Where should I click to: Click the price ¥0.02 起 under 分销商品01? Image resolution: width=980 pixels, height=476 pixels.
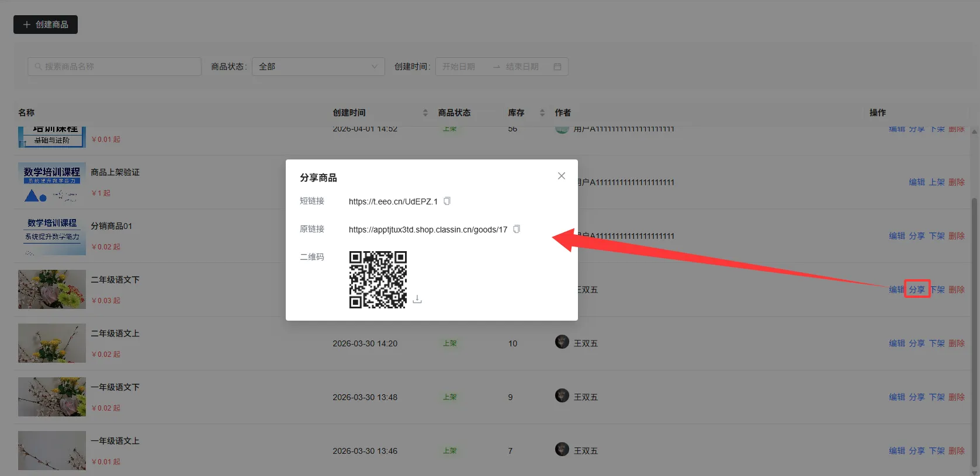106,247
